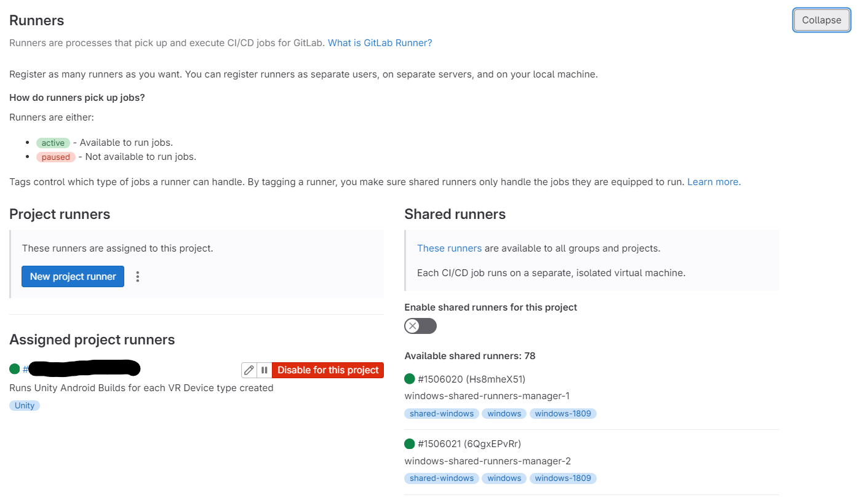Collapse the Runners section
Image resolution: width=868 pixels, height=500 pixels.
point(821,20)
